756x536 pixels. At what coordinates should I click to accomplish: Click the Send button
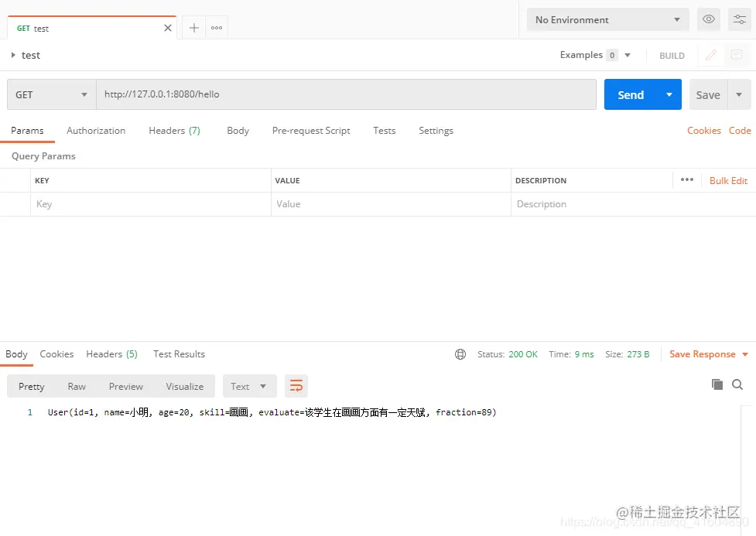(630, 94)
